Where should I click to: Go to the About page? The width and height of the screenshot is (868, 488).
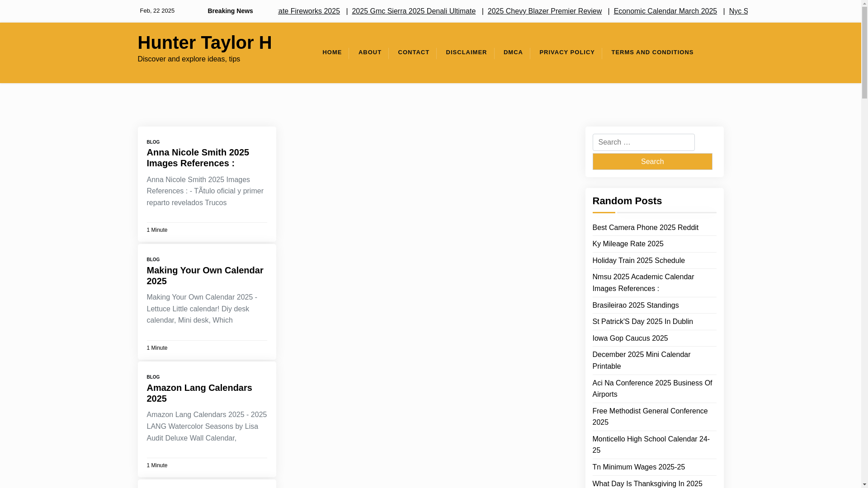pos(370,52)
